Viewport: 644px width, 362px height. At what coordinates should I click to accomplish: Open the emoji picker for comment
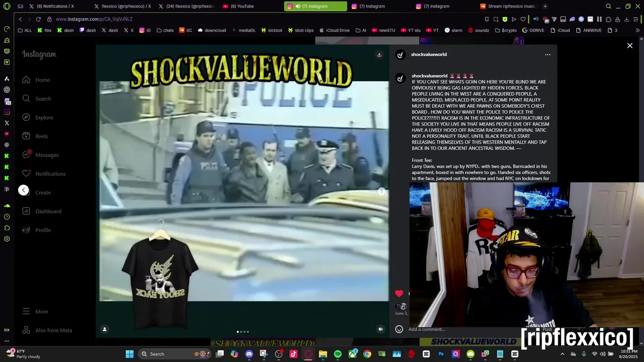tap(399, 329)
